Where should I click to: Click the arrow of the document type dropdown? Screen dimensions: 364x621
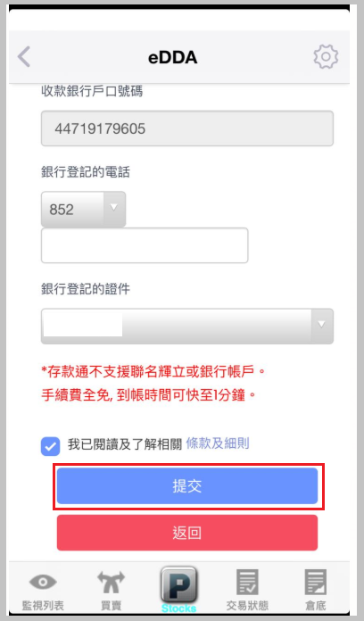click(321, 325)
